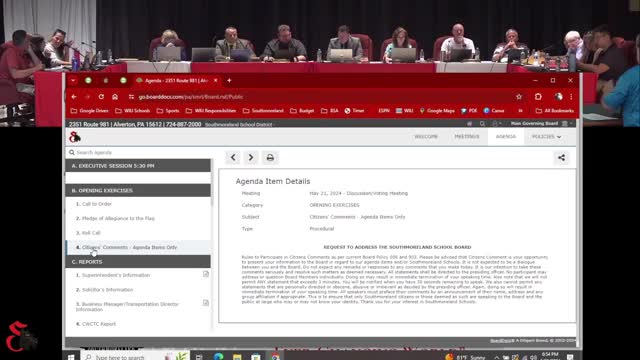This screenshot has width=640, height=360.
Task: Expand the Policies dropdown
Action: 547,137
